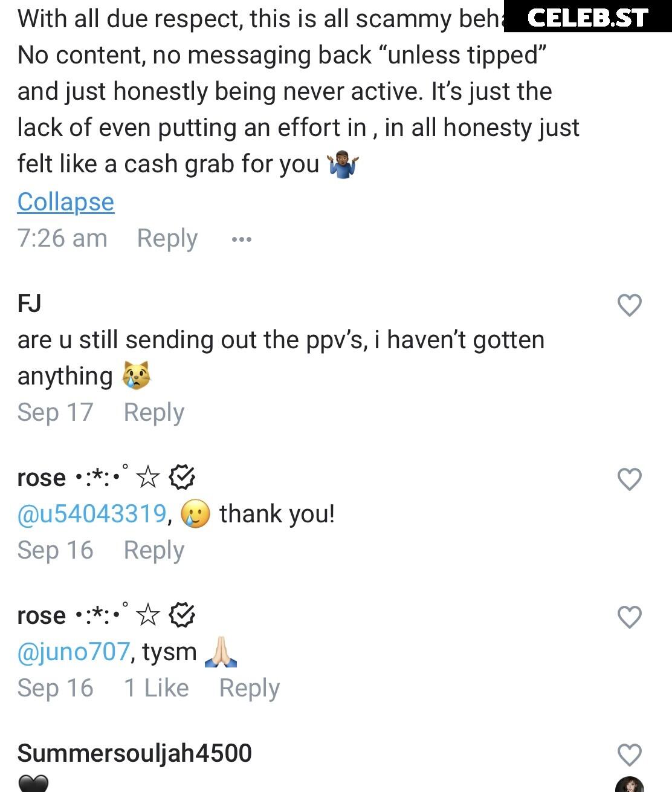View the 1 Like count on tysm comment

[156, 688]
